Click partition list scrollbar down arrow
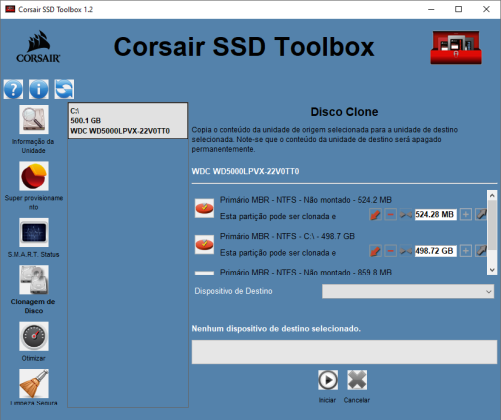Image resolution: width=501 pixels, height=420 pixels. click(492, 270)
